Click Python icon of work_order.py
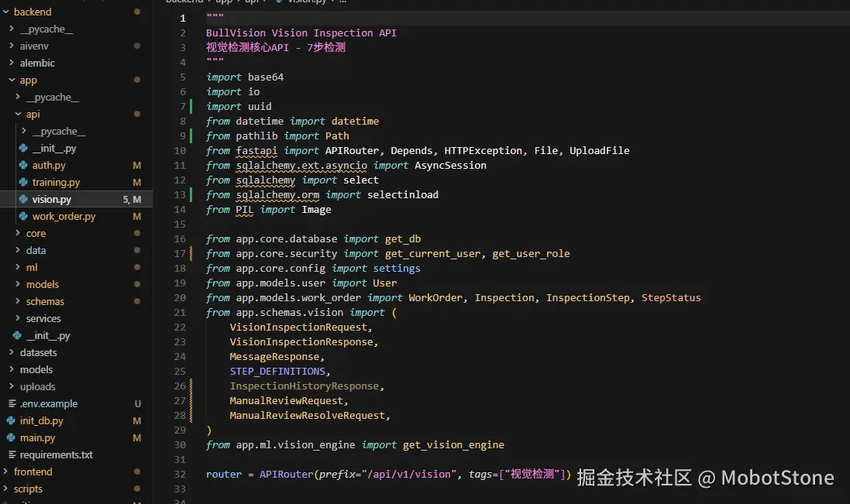 pos(23,216)
